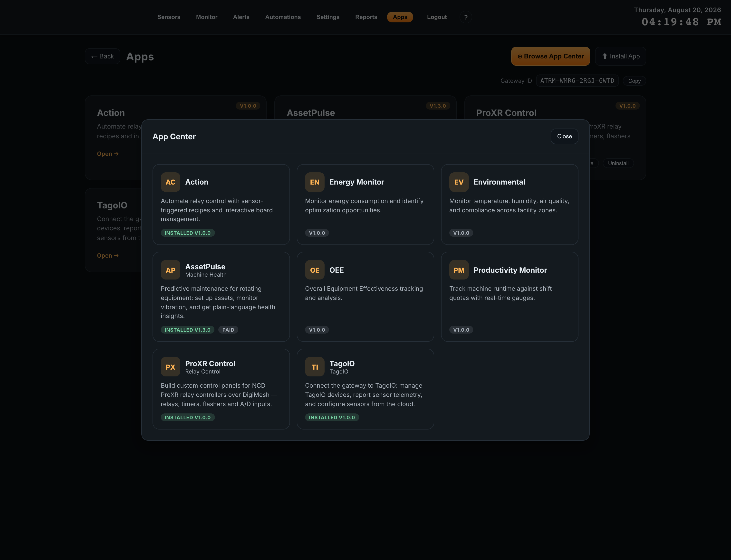Open the help question mark icon
Viewport: 731px width, 560px height.
pos(466,17)
